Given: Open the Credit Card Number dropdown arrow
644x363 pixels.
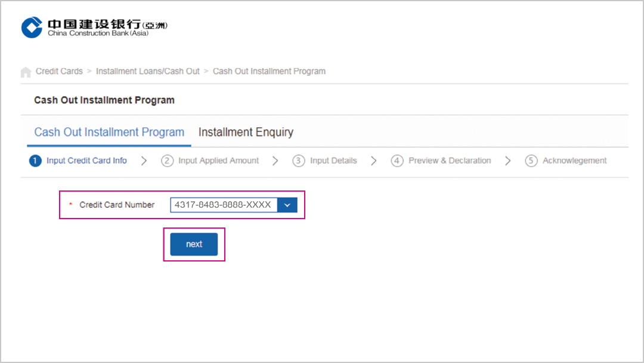Looking at the screenshot, I should point(287,205).
